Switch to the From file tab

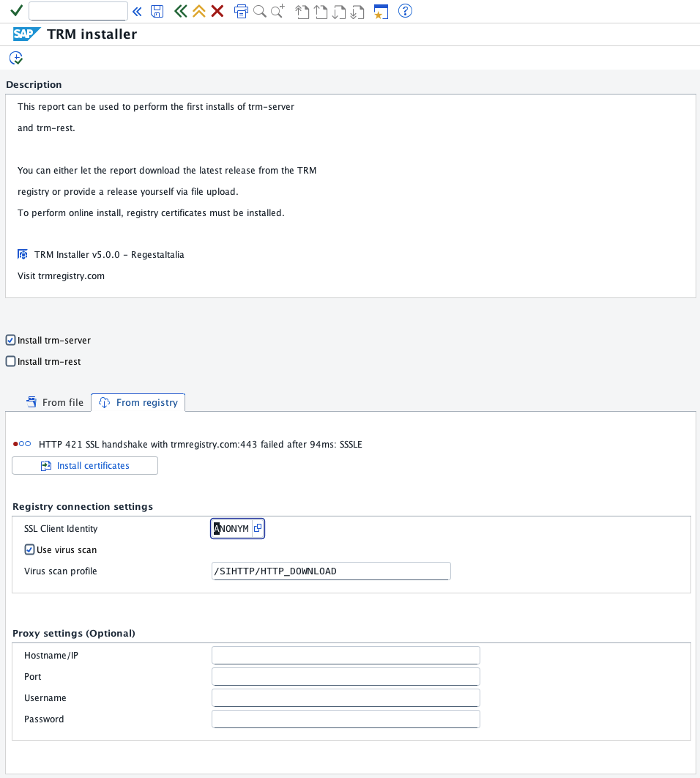pyautogui.click(x=55, y=402)
